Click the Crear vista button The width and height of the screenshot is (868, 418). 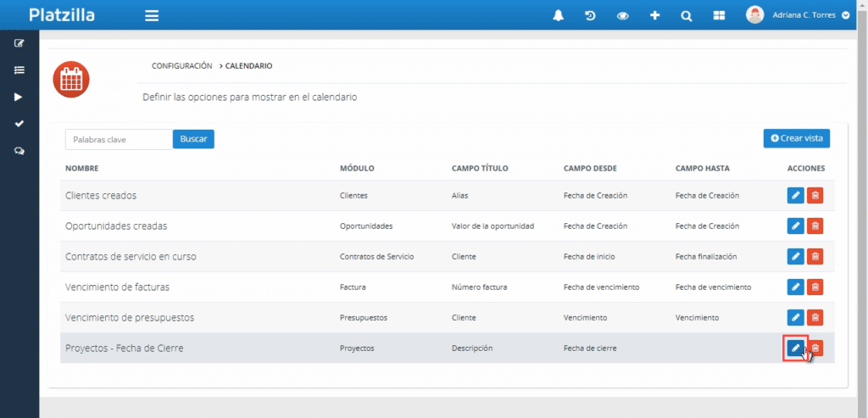point(796,138)
